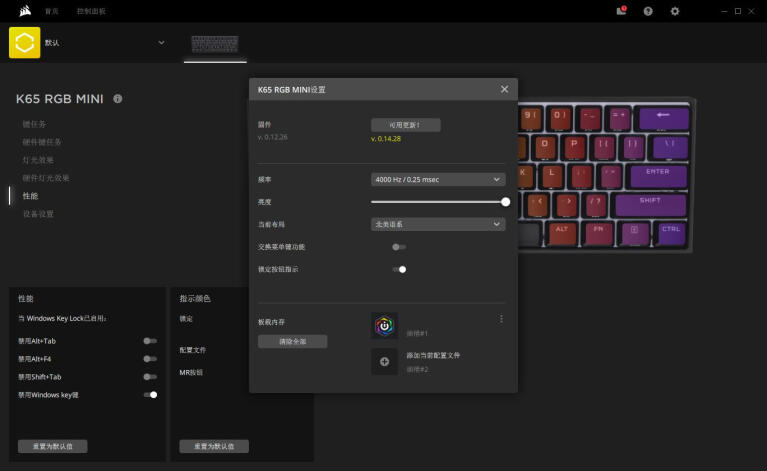Turn off 禁用Windows key键 switch

(x=151, y=395)
